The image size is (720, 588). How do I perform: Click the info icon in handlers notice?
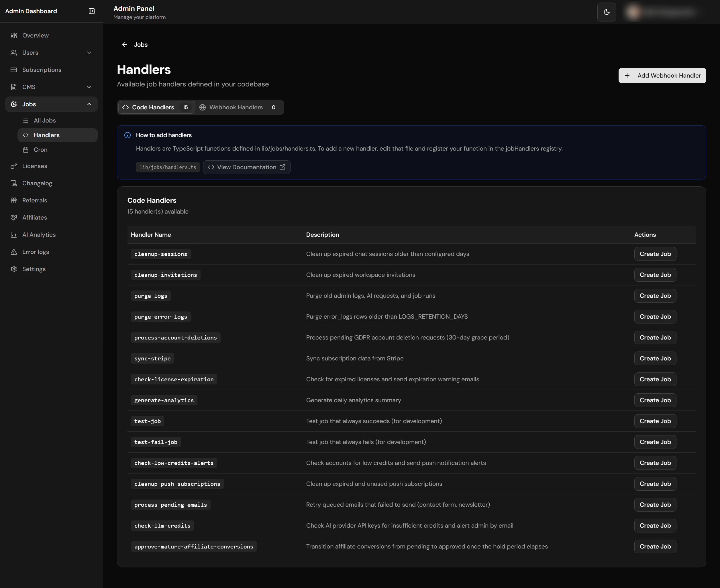pos(127,135)
